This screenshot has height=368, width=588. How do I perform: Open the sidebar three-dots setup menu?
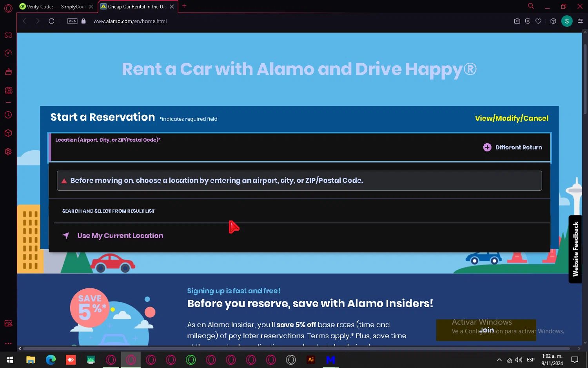tap(8, 343)
